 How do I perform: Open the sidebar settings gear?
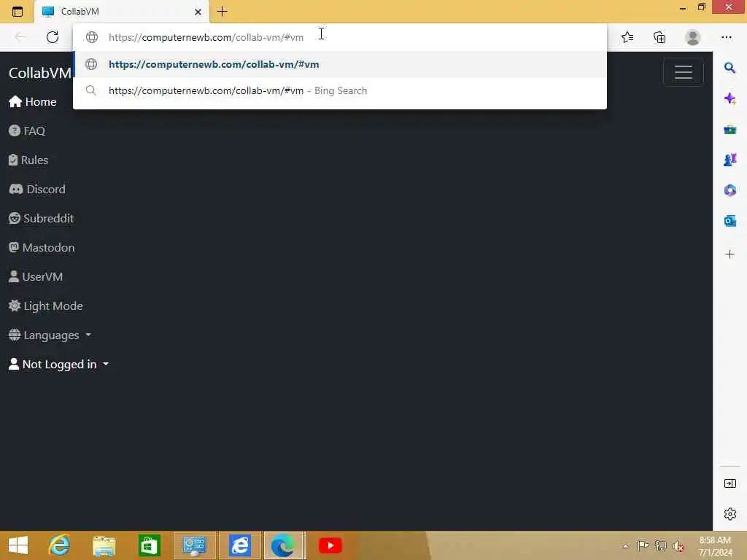click(729, 514)
